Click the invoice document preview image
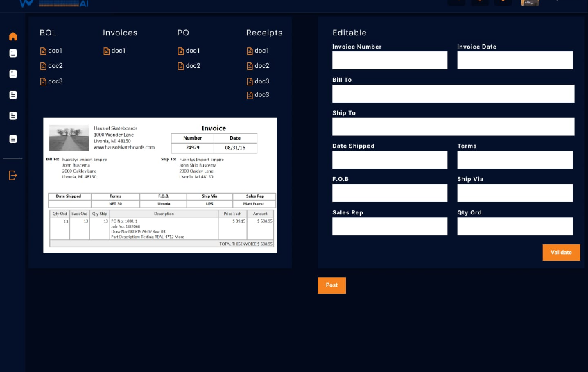588x372 pixels. 159,185
